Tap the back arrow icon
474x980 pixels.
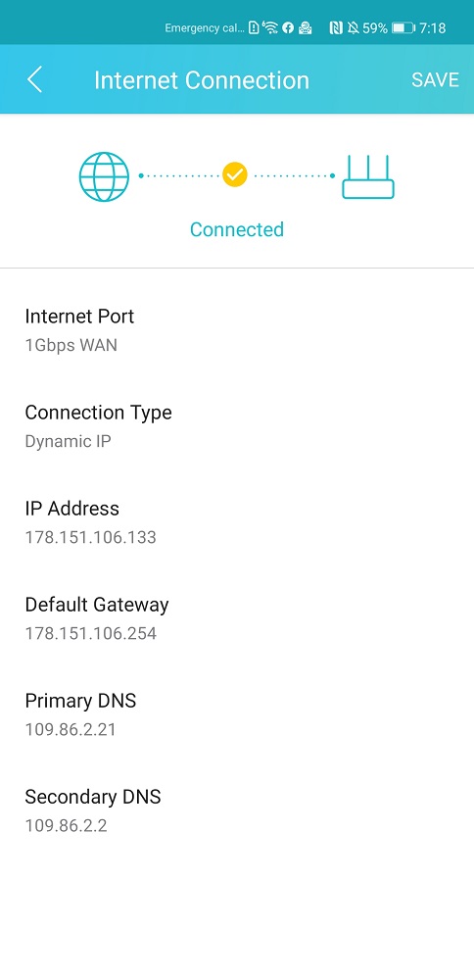[34, 80]
